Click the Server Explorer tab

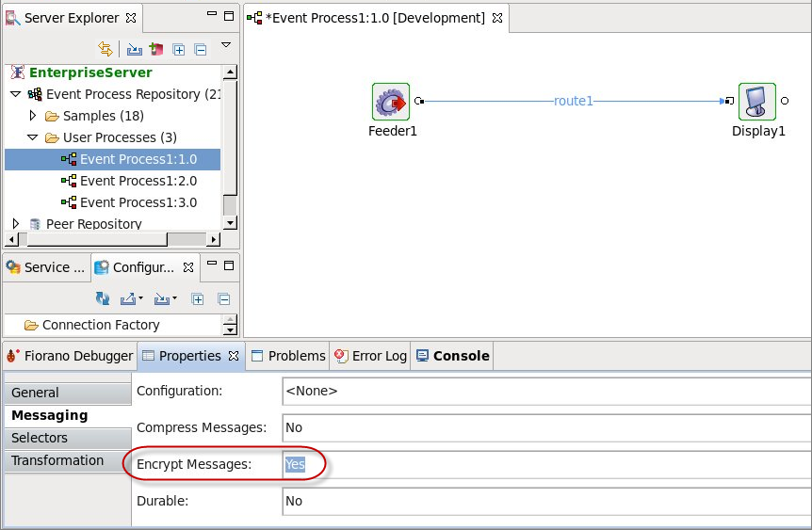pyautogui.click(x=72, y=18)
